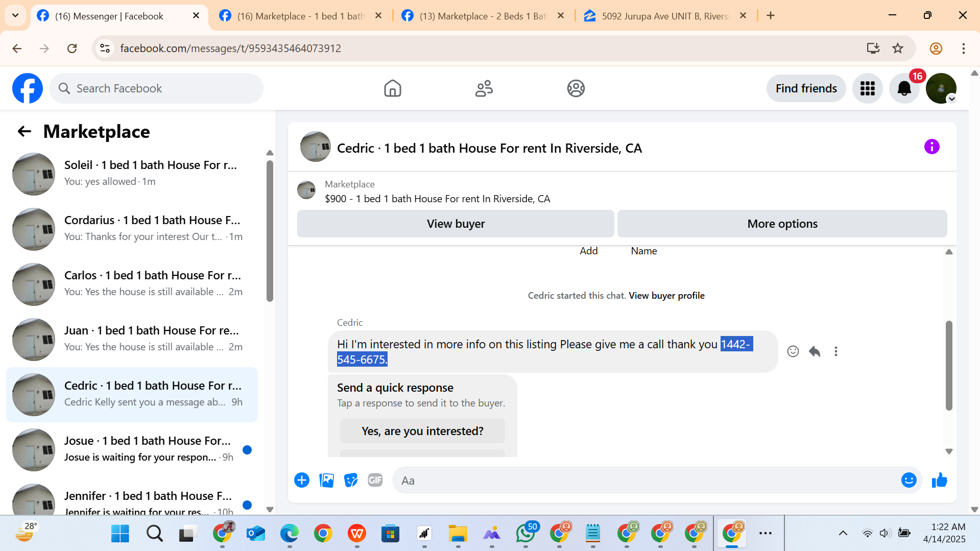Open WhatsApp from the taskbar

coord(526,534)
